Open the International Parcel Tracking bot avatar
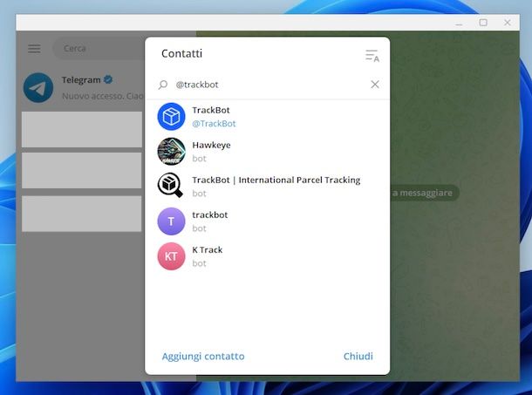This screenshot has height=395, width=532. 170,185
